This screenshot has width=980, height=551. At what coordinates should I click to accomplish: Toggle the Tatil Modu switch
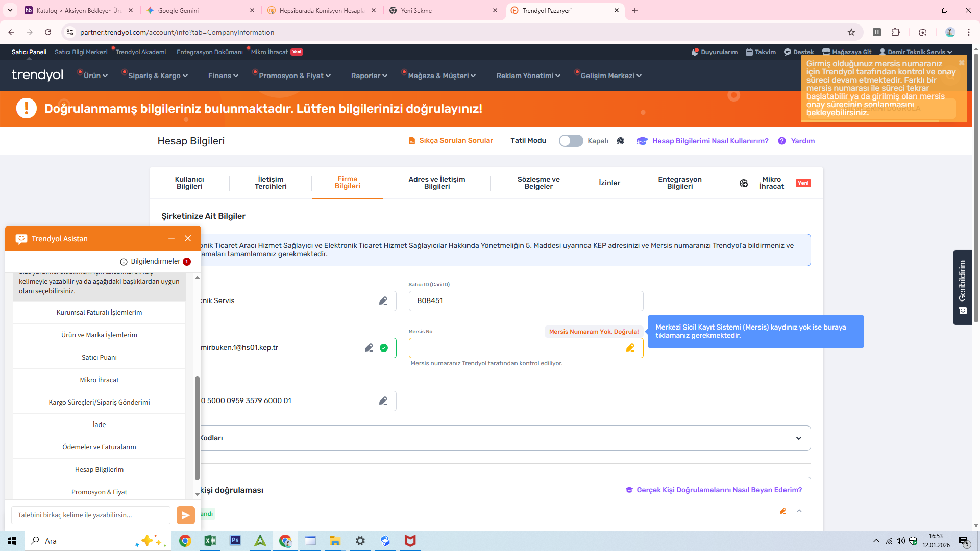click(571, 141)
